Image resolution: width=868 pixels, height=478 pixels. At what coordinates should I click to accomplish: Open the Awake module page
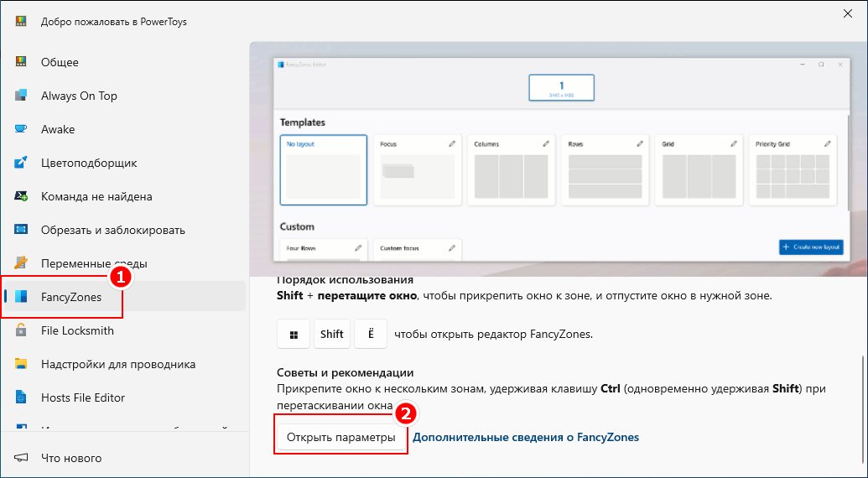(125, 129)
